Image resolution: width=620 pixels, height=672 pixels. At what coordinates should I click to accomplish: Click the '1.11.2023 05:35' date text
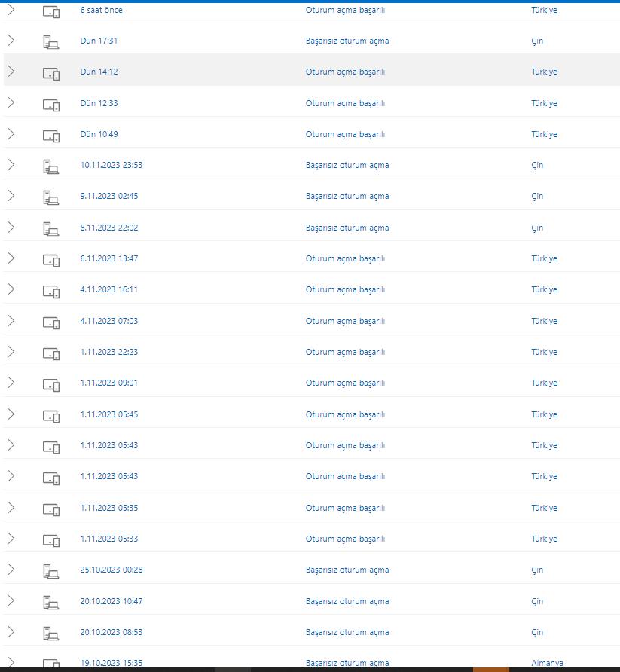pyautogui.click(x=109, y=508)
